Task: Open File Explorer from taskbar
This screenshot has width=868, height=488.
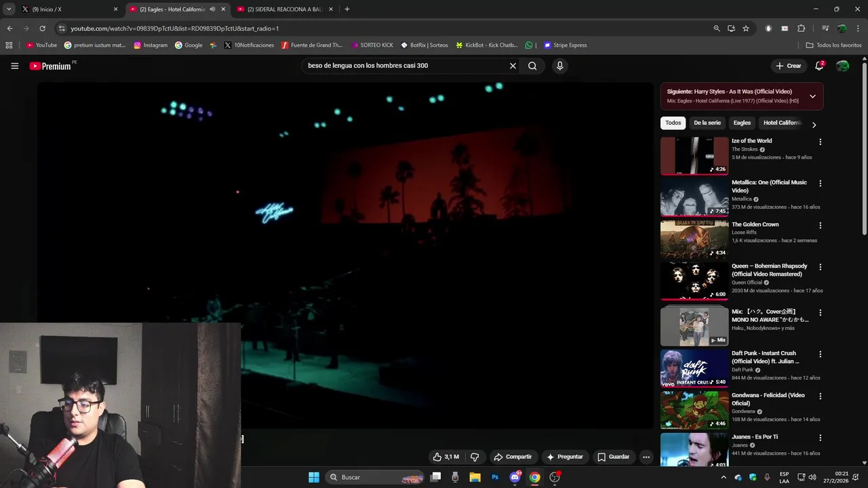Action: tap(475, 477)
